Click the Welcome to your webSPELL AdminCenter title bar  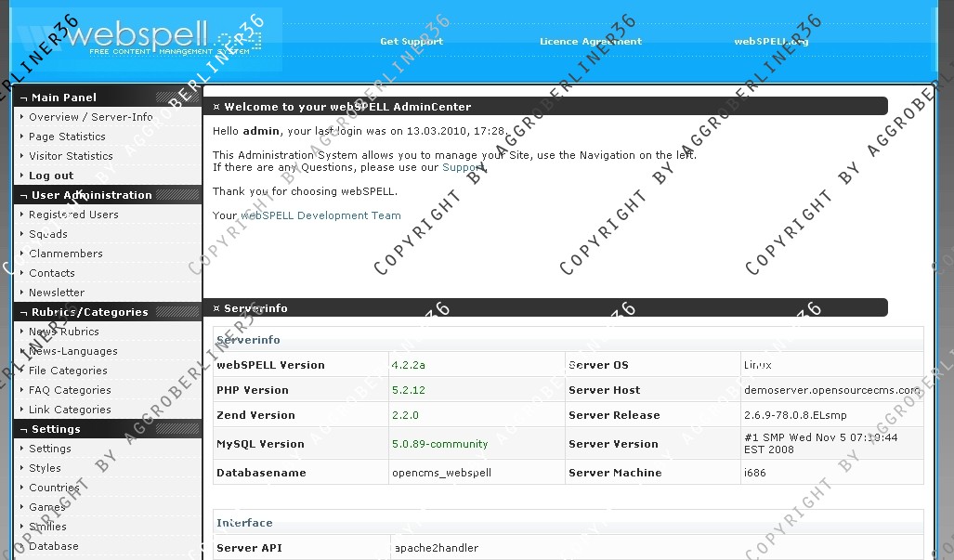[545, 107]
